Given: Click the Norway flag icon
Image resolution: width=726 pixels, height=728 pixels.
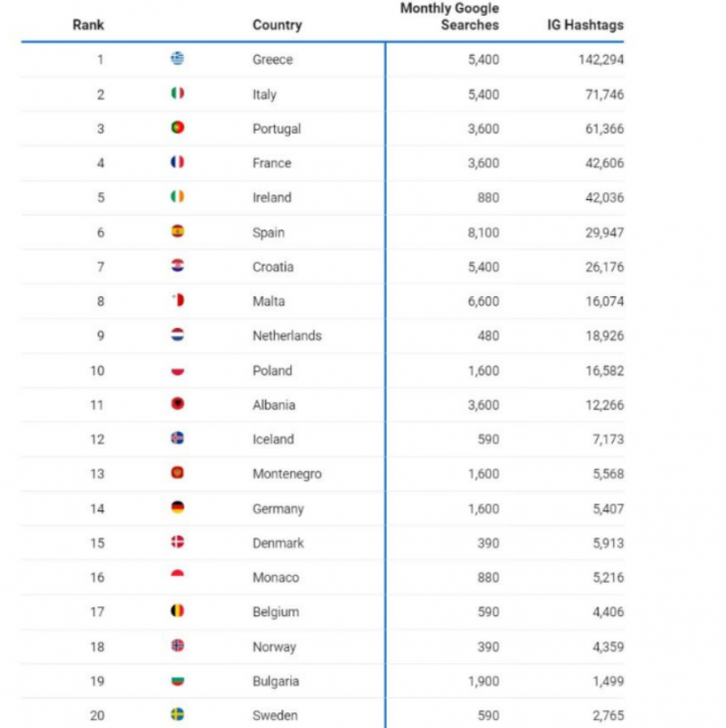Looking at the screenshot, I should click(178, 646).
